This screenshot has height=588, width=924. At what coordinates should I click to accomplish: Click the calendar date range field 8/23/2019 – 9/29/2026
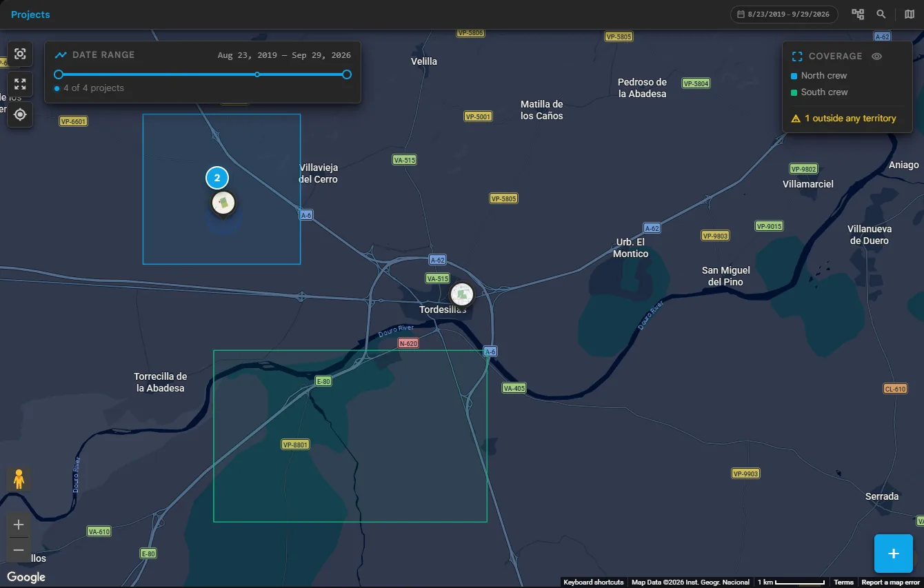click(784, 14)
